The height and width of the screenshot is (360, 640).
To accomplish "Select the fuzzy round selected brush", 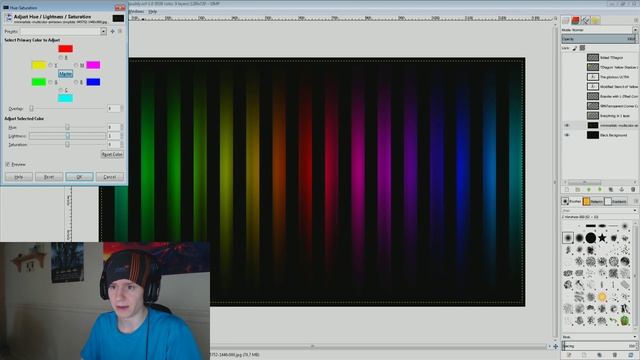I will pyautogui.click(x=568, y=238).
